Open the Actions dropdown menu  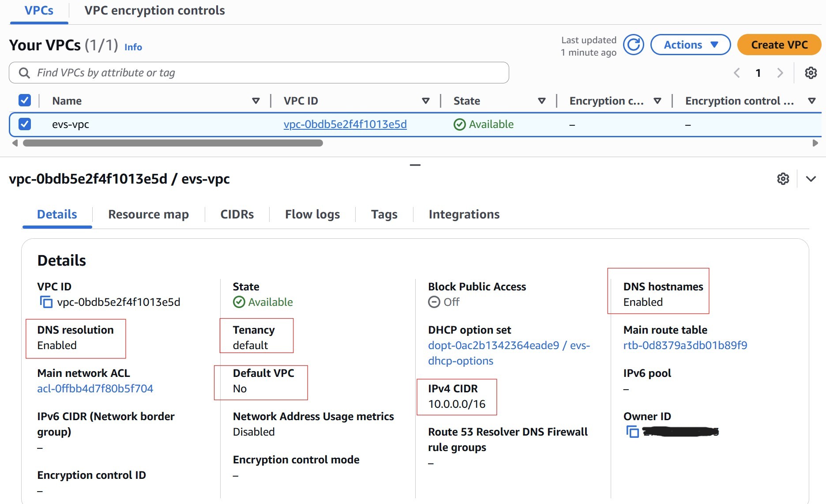690,45
